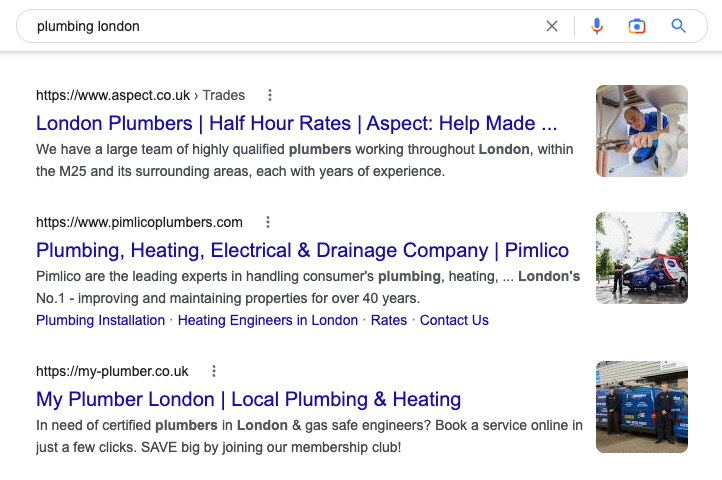This screenshot has height=480, width=722.
Task: Open the Pimlico van and London Eye thumbnail
Action: pyautogui.click(x=642, y=258)
